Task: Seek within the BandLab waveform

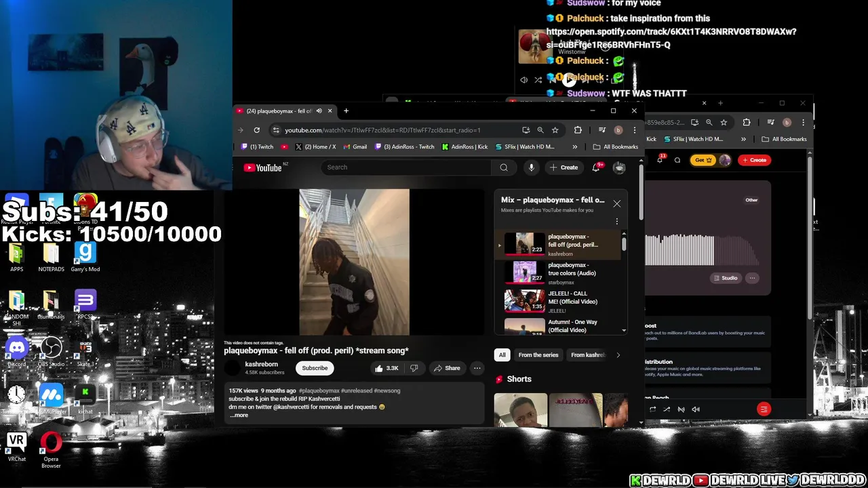Action: tap(702, 250)
